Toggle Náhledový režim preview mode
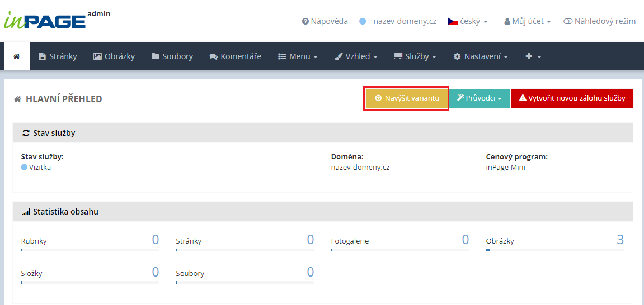 click(599, 21)
